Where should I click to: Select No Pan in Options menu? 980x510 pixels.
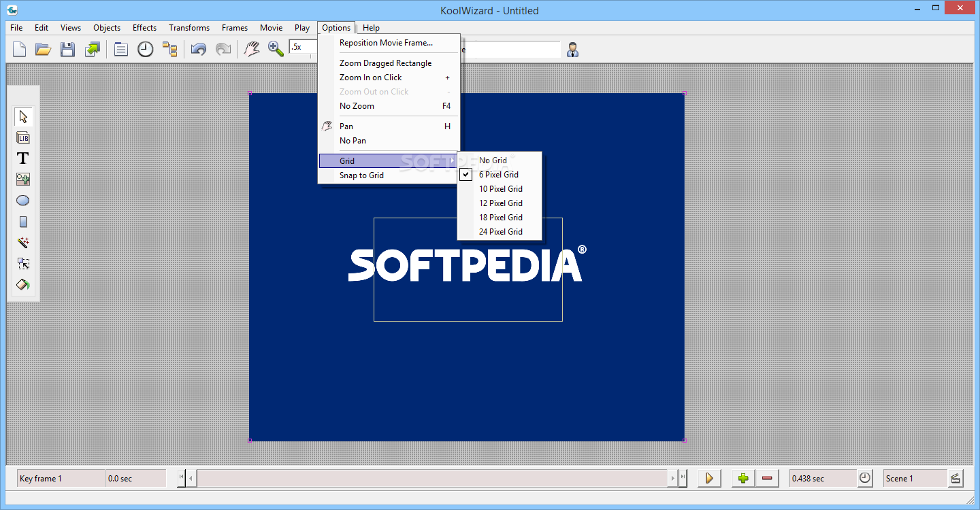tap(389, 141)
